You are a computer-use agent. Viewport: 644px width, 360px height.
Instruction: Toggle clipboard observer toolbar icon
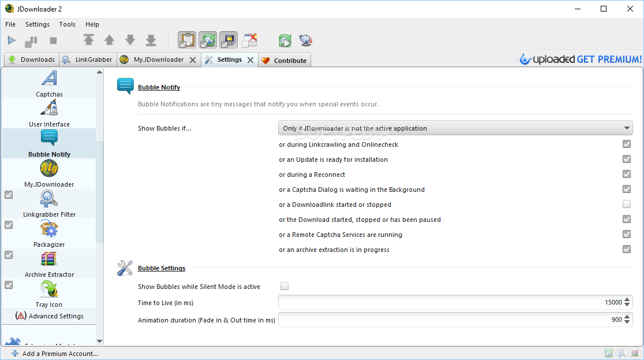[x=187, y=40]
